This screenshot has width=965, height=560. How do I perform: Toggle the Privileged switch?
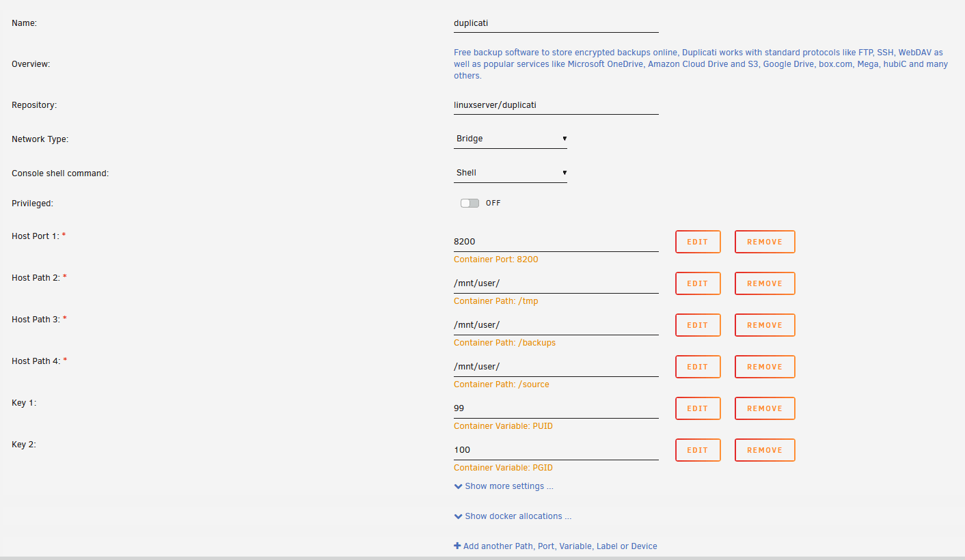click(x=470, y=203)
